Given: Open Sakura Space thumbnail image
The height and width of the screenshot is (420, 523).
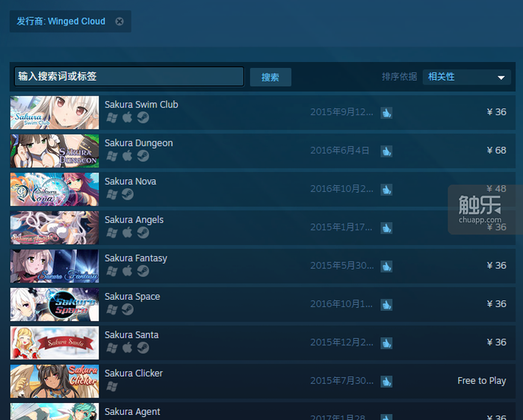Looking at the screenshot, I should coord(55,304).
